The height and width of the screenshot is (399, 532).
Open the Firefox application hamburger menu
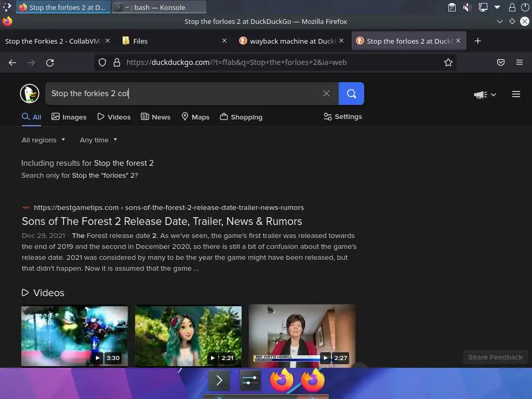click(520, 62)
